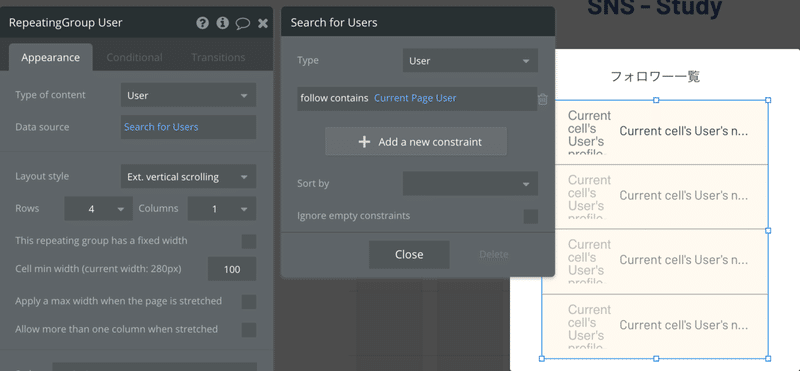Enable 'Apply a max width when stretched'
The image size is (800, 371).
click(249, 302)
